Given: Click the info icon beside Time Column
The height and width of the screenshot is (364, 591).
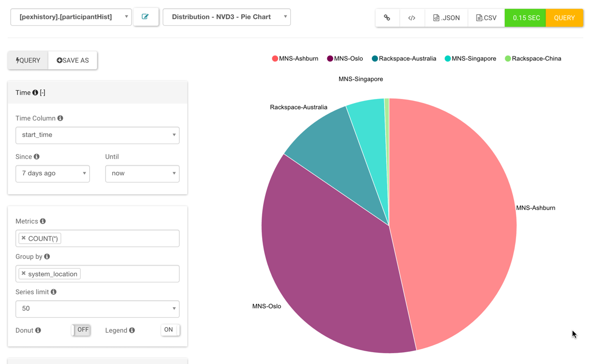Looking at the screenshot, I should click(61, 118).
